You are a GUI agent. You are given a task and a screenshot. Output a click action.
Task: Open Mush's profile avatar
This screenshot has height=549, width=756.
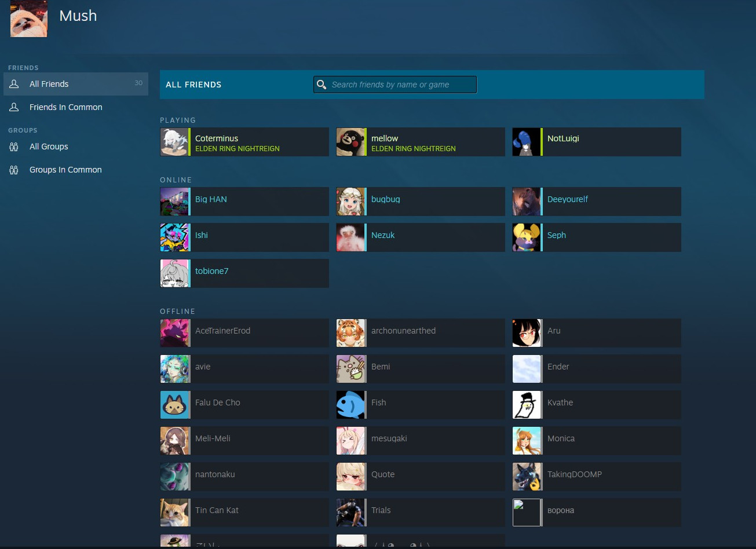29,19
